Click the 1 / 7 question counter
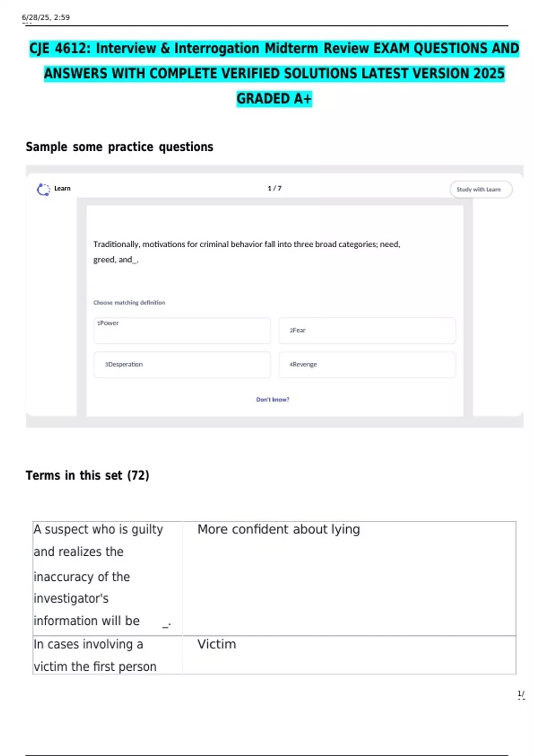Image resolution: width=534 pixels, height=756 pixels. (x=275, y=188)
